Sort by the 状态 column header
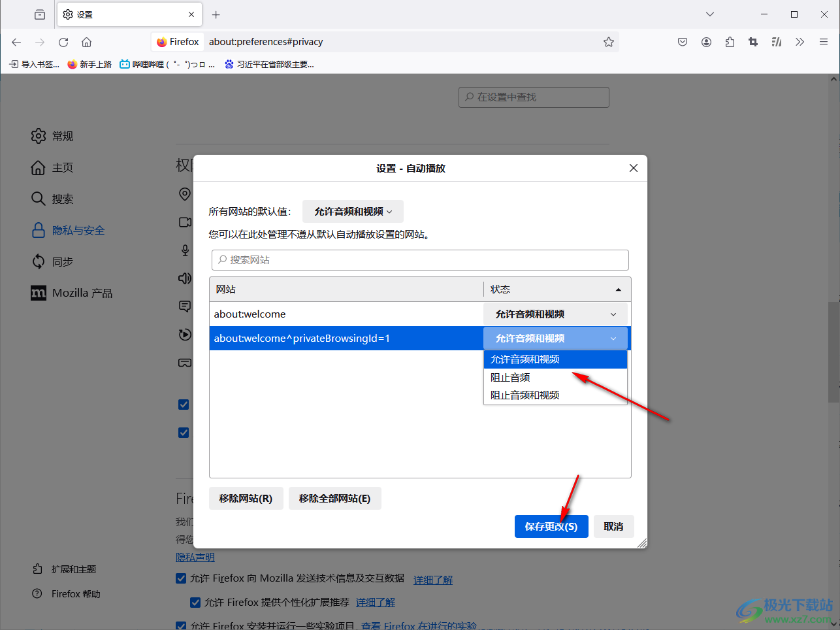The image size is (840, 630). (557, 289)
